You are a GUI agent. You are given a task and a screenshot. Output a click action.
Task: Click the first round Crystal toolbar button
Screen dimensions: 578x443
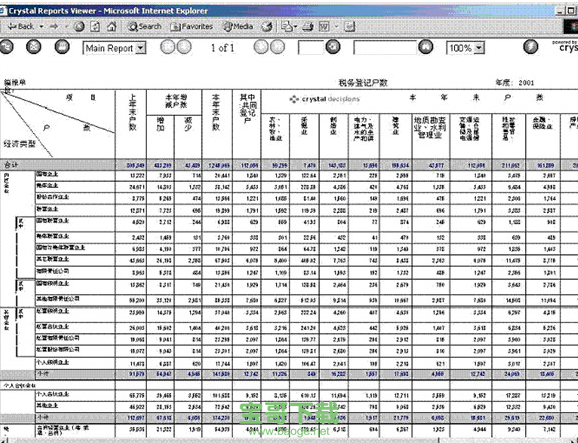(6, 47)
